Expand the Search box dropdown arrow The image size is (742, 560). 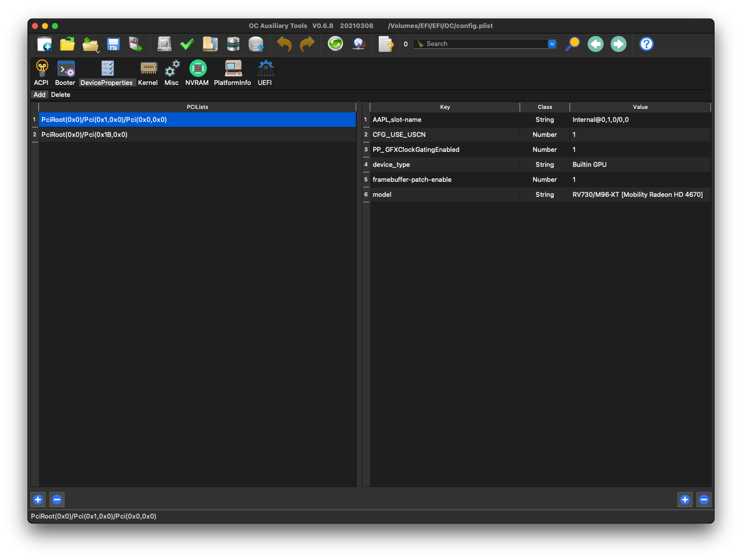click(x=552, y=44)
